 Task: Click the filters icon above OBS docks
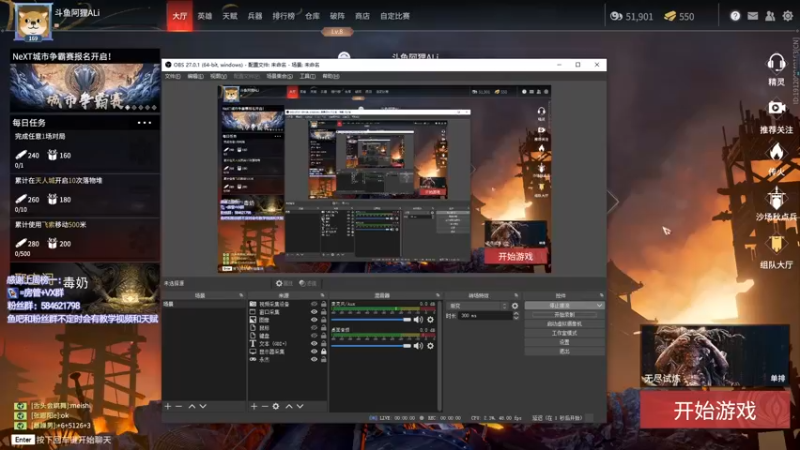302,283
